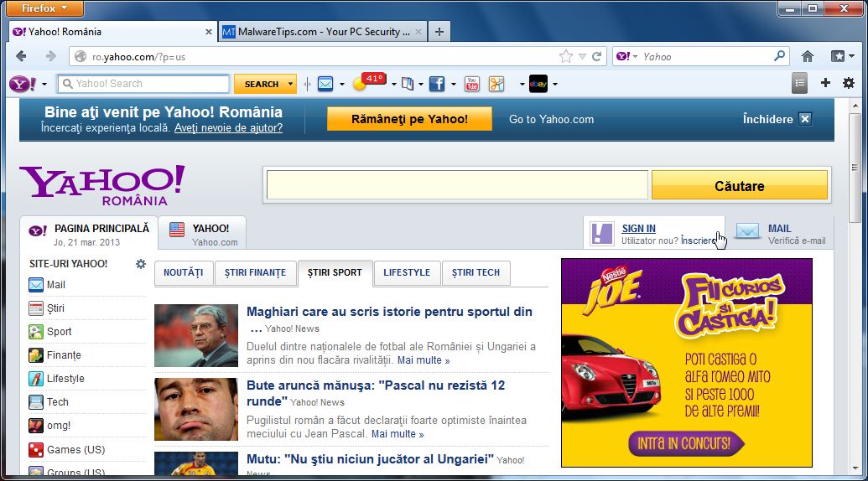Click the YouTube toolbar icon
Viewport: 868px width, 481px height.
click(x=472, y=84)
